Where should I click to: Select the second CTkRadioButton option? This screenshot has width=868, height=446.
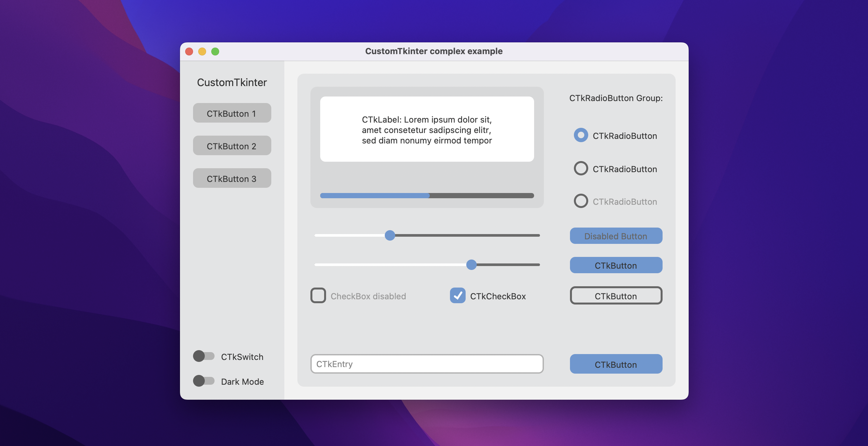581,169
